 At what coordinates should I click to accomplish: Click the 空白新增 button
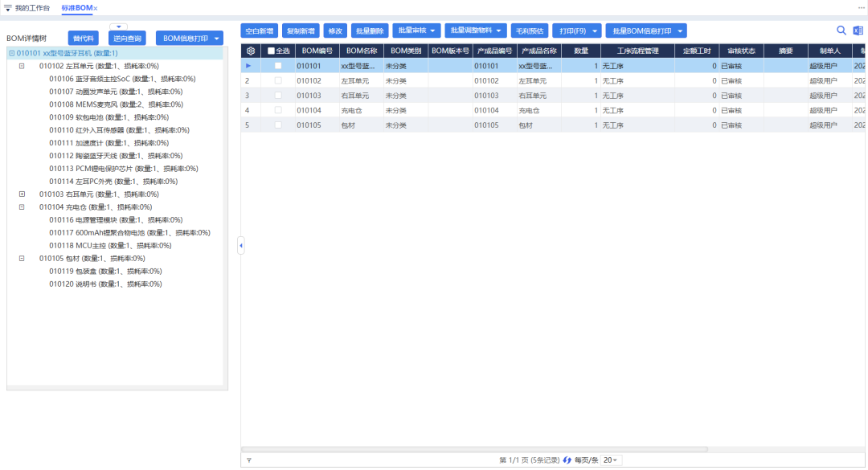[x=259, y=31]
